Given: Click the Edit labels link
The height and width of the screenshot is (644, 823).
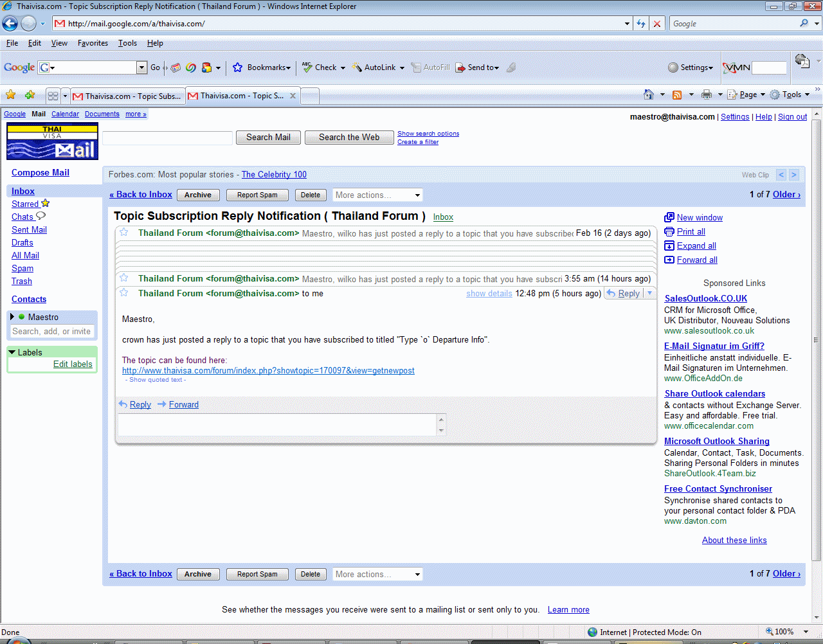Looking at the screenshot, I should point(73,364).
